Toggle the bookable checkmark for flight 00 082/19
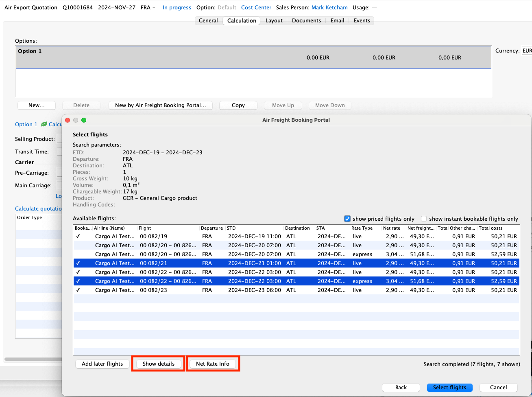The height and width of the screenshot is (397, 532). tap(78, 236)
